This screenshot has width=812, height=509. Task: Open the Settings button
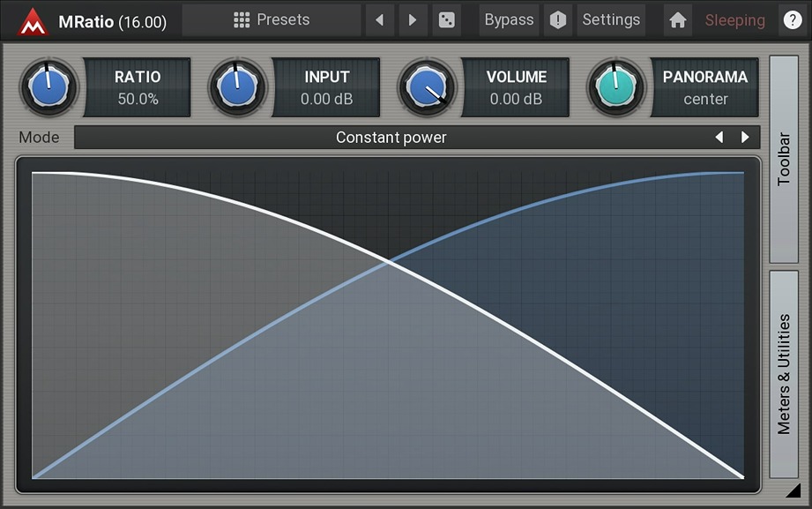click(611, 19)
